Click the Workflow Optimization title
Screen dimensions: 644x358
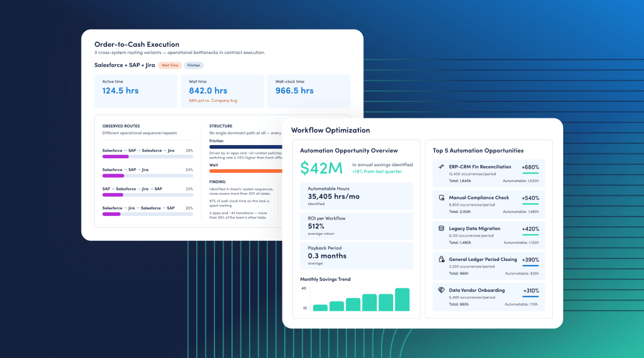(331, 130)
